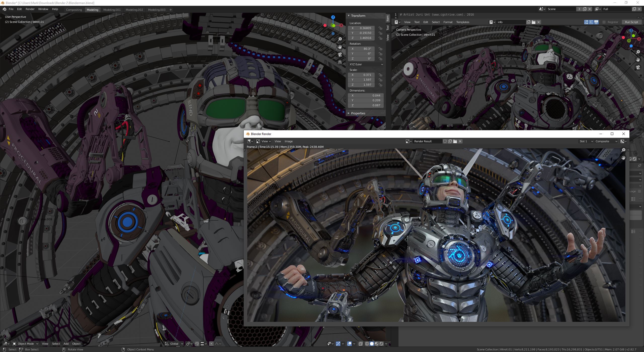
Task: Toggle orthographic grid icon in the left viewport
Action: pyautogui.click(x=340, y=62)
